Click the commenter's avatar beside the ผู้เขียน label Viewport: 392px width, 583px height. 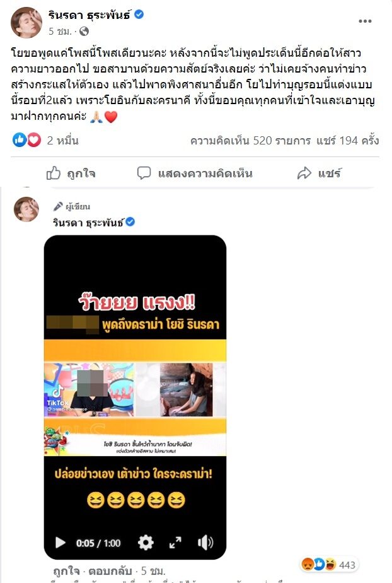click(x=26, y=209)
